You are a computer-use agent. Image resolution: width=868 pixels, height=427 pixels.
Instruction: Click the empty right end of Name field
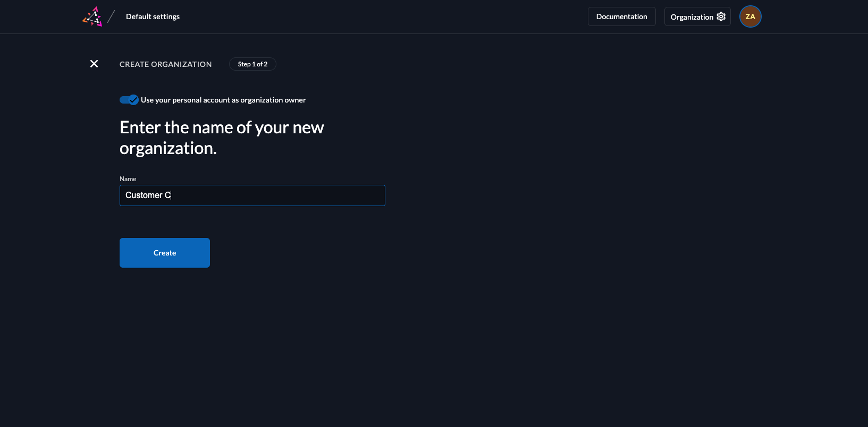coord(361,195)
